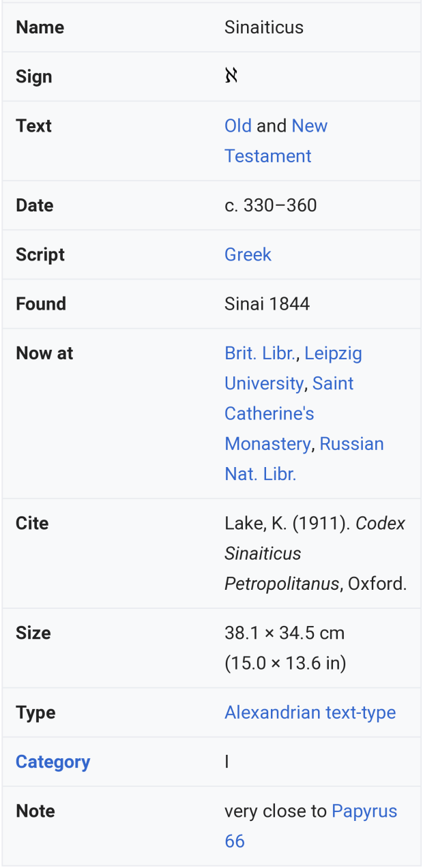423x868 pixels.
Task: Open the Category row header link
Action: tap(53, 762)
